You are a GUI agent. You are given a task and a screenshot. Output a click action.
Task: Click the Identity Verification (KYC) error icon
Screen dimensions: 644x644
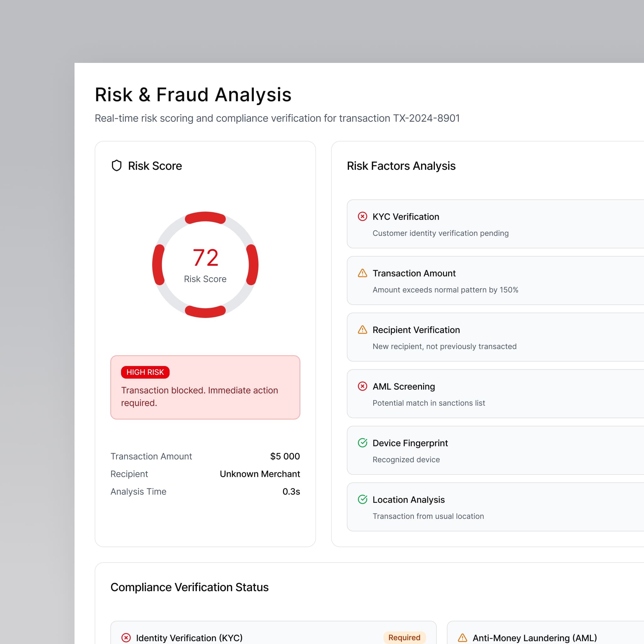[x=126, y=638]
